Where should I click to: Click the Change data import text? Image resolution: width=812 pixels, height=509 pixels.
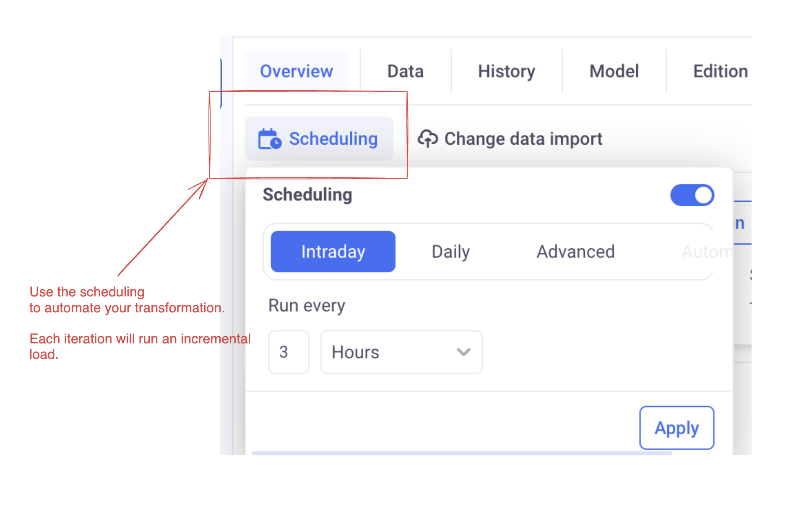click(523, 139)
